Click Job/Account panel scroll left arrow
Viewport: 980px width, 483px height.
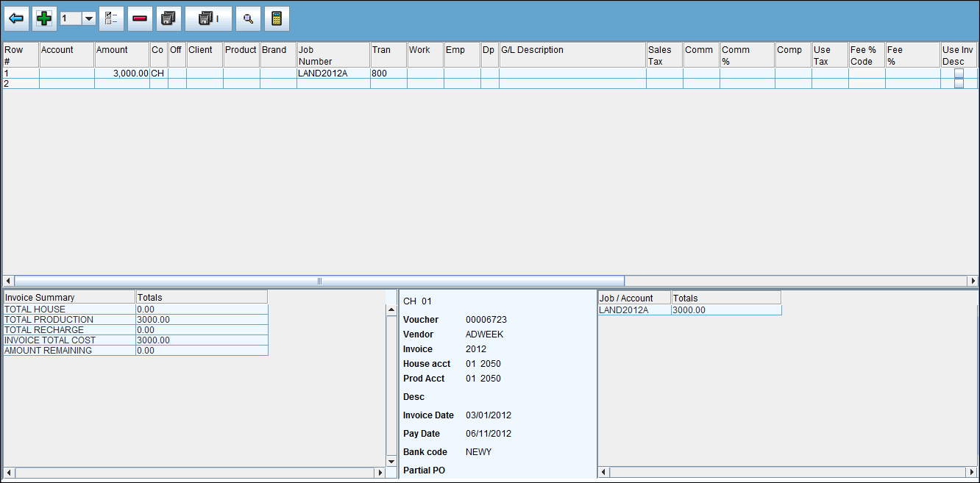[x=604, y=472]
